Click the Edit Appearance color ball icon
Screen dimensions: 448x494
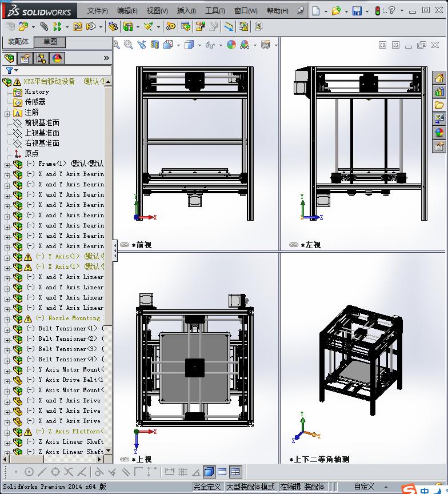coord(231,45)
